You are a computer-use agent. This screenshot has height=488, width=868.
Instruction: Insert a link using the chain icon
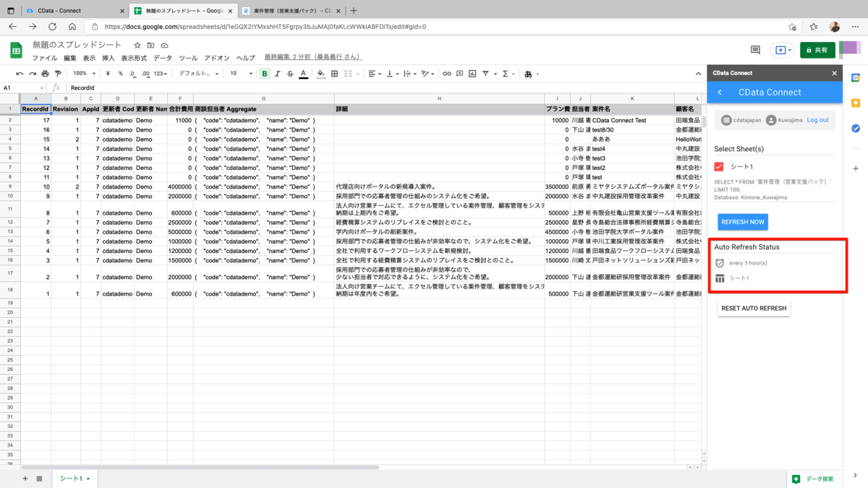tap(447, 74)
